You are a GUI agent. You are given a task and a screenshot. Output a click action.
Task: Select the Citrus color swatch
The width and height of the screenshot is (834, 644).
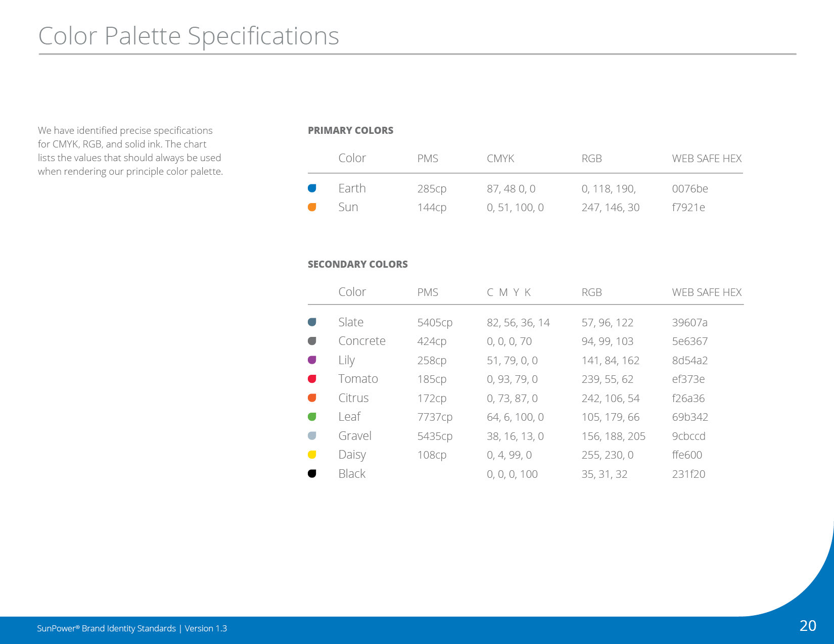[x=312, y=398]
